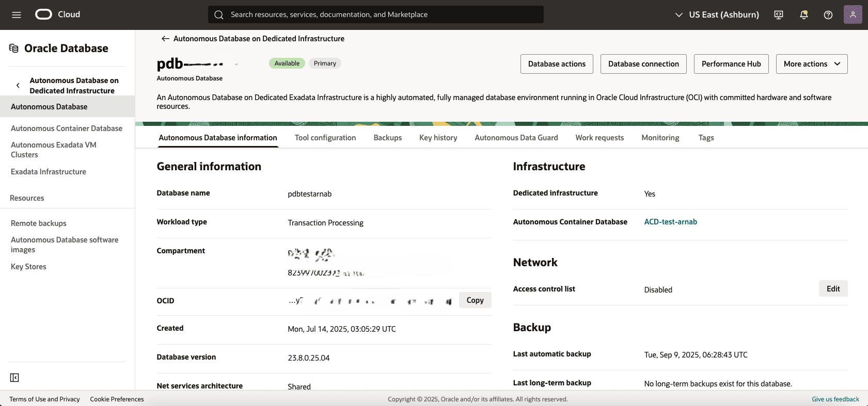
Task: Switch to the Monitoring tab
Action: pyautogui.click(x=660, y=138)
